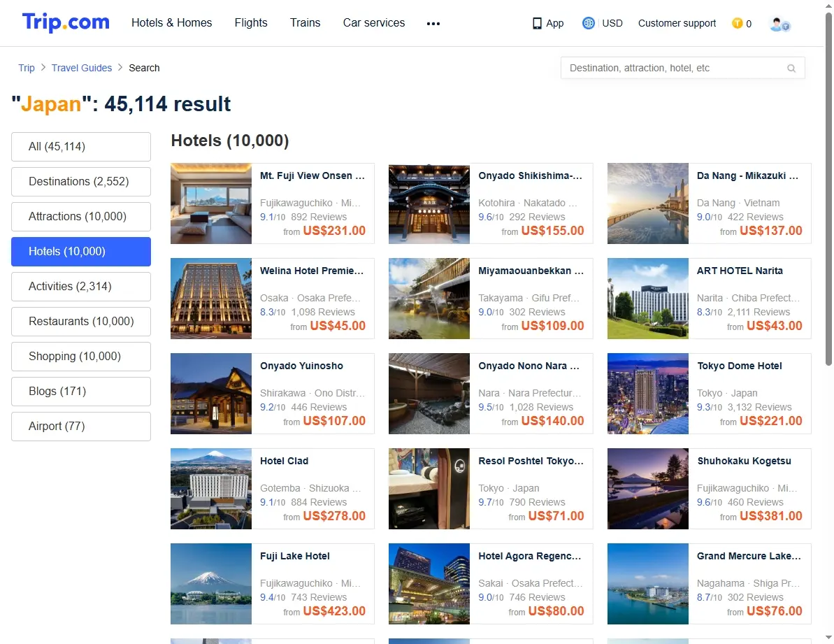Select the Blogs (171) filter
This screenshot has height=644, width=834.
81,392
